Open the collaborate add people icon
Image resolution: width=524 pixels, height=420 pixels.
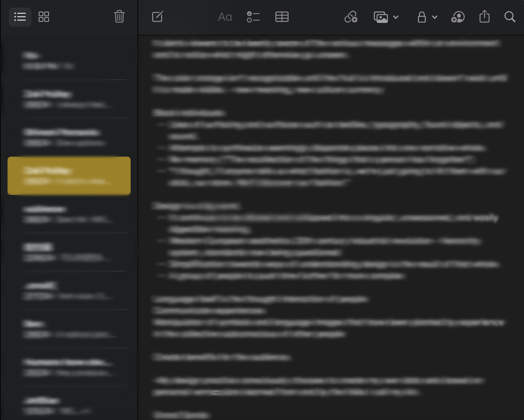click(458, 17)
